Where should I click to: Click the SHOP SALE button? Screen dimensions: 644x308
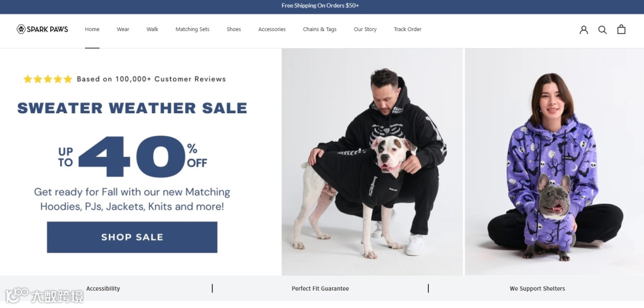pos(132,237)
